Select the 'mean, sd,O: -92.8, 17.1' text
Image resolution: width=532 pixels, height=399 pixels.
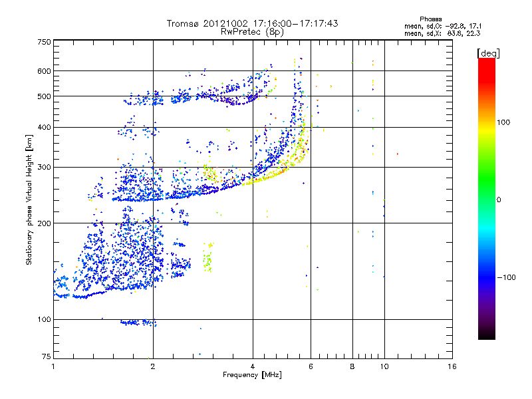442,26
